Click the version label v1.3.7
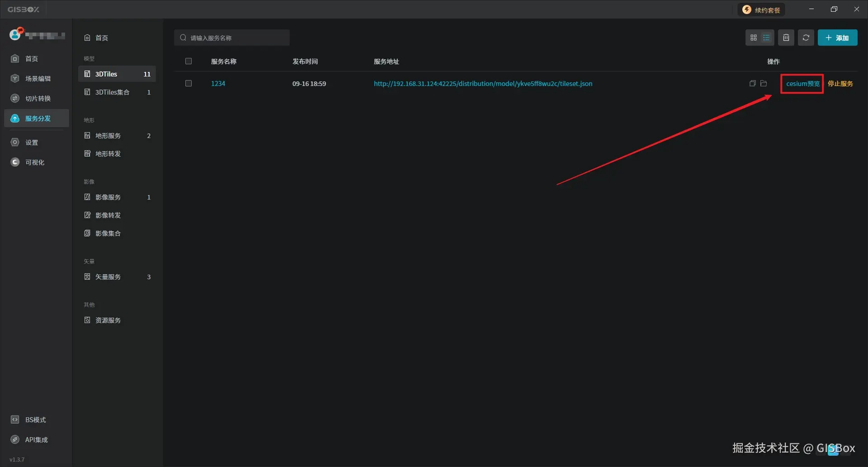This screenshot has width=868, height=467. click(x=17, y=460)
